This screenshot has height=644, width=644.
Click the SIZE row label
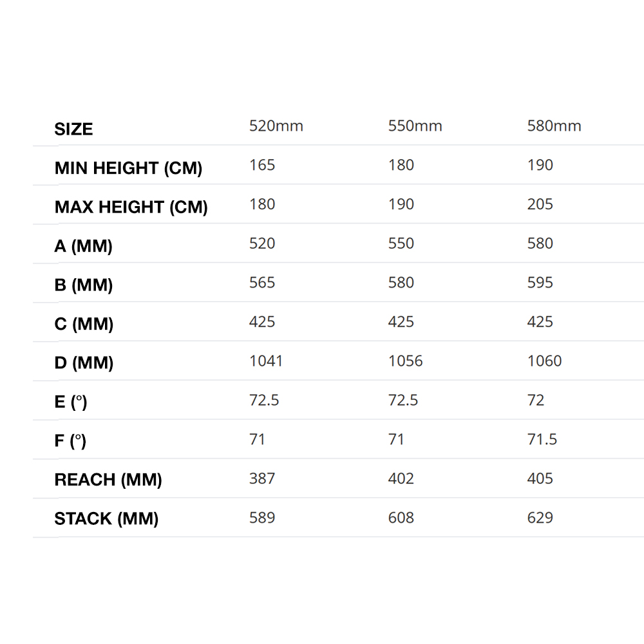click(73, 129)
